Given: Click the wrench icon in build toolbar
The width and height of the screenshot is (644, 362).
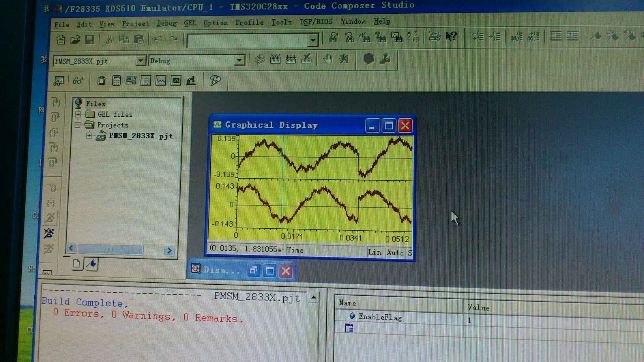Looking at the screenshot, I should (385, 59).
